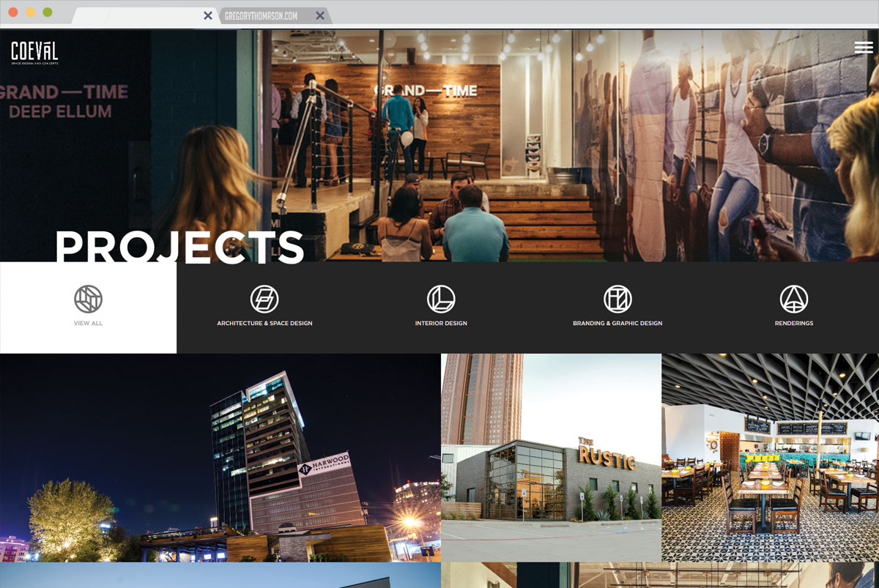Click the red window close button
Image resolution: width=879 pixels, height=588 pixels.
(x=13, y=12)
